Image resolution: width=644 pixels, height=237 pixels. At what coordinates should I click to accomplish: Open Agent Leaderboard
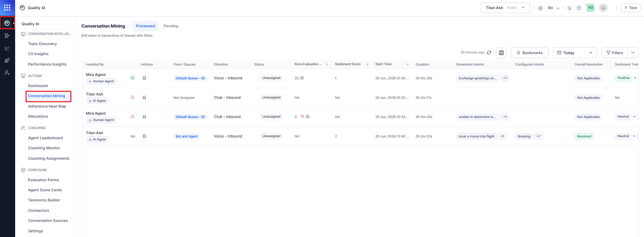tap(45, 138)
